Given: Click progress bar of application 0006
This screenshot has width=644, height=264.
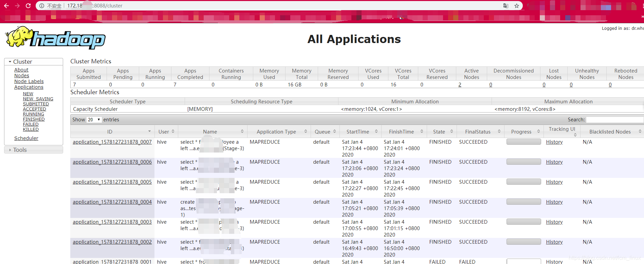Looking at the screenshot, I should (524, 162).
